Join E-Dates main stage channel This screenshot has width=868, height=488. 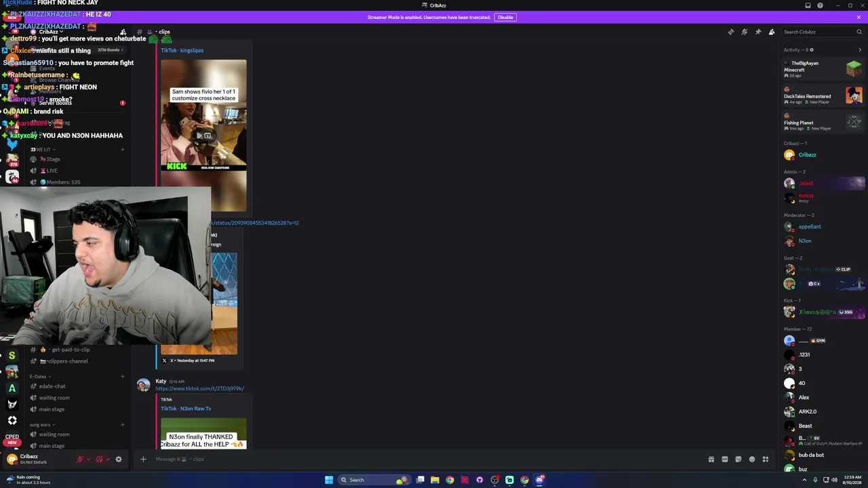pyautogui.click(x=77, y=409)
